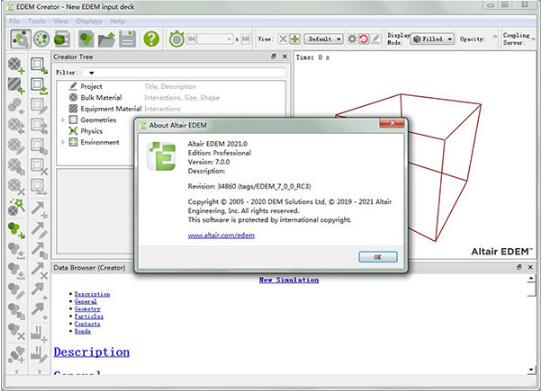This screenshot has height=391, width=542.
Task: Open the Default view dropdown
Action: tap(324, 39)
